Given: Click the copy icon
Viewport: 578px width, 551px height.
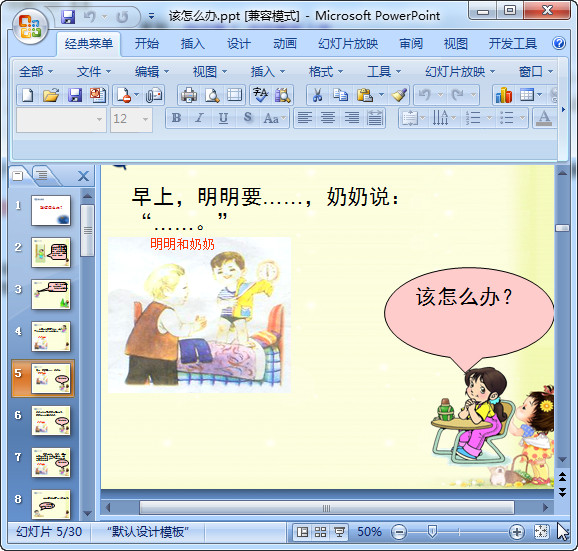Looking at the screenshot, I should [x=340, y=95].
